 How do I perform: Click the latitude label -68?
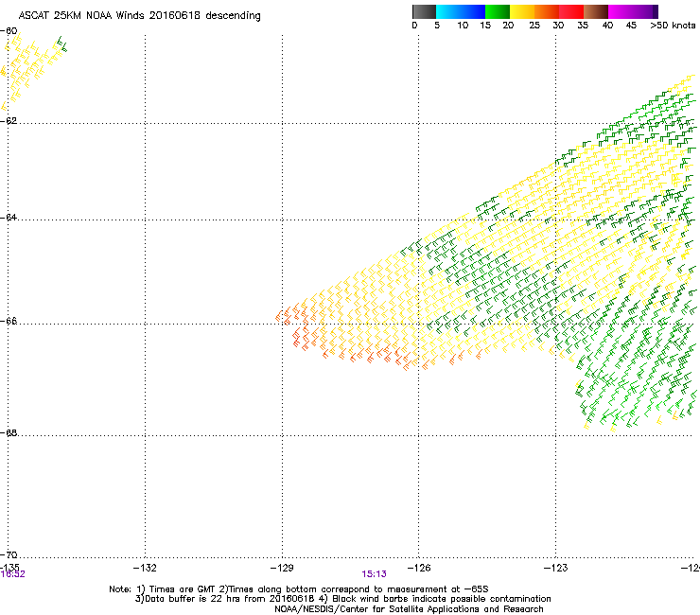pos(9,433)
